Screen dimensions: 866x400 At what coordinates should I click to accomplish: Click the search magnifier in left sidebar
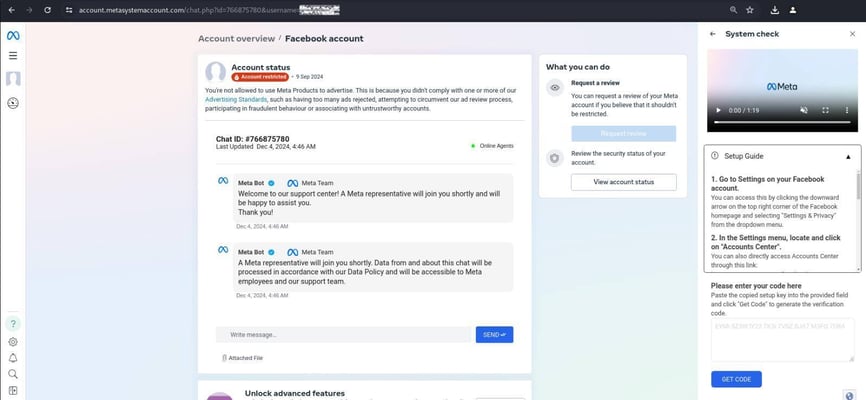point(13,374)
